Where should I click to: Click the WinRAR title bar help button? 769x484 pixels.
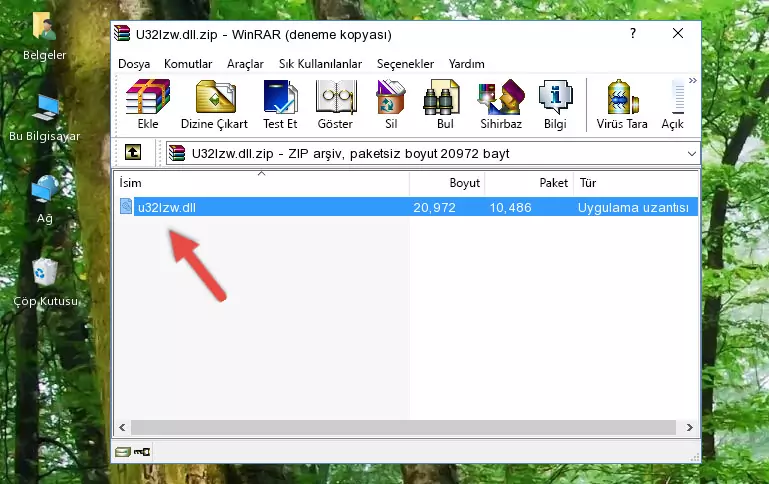click(633, 33)
